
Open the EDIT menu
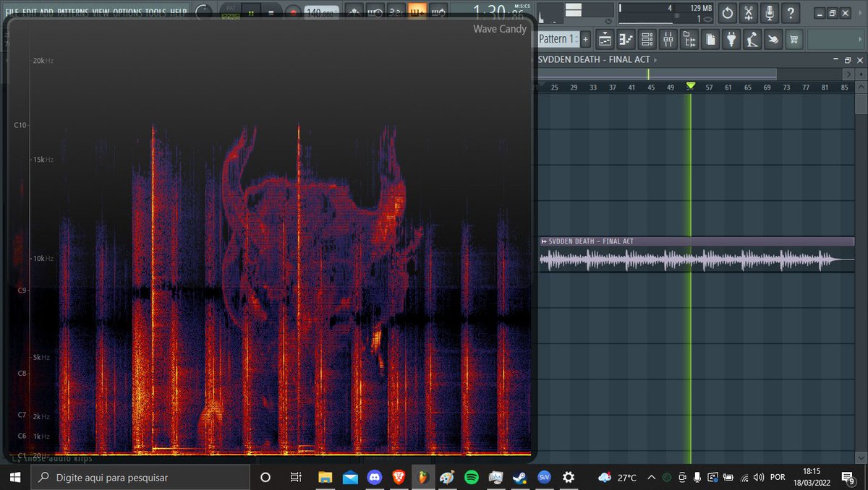pos(30,12)
